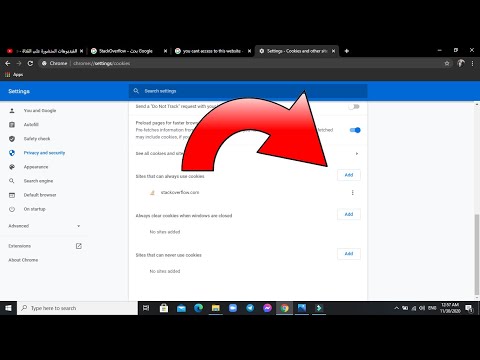Click the ENG language indicator
The image size is (480, 360).
point(432,308)
